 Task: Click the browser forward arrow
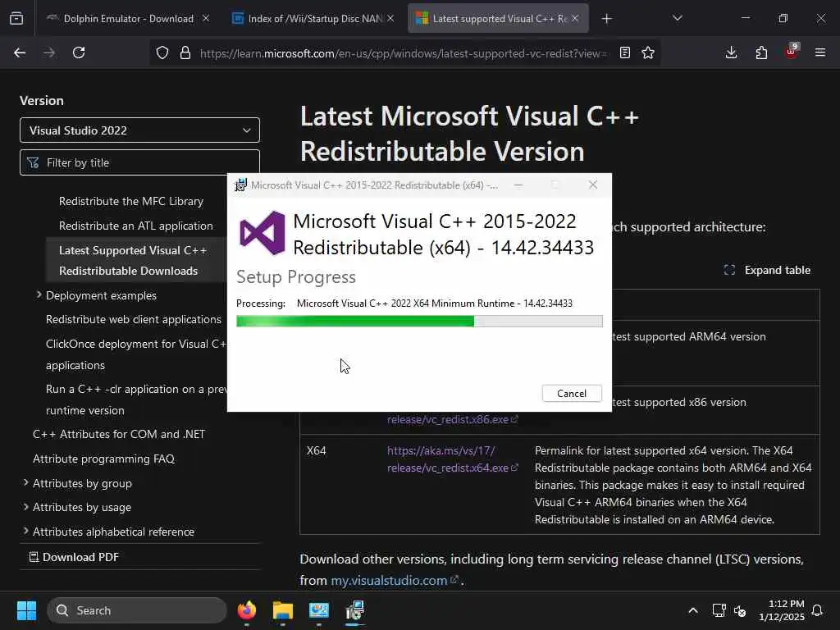tap(48, 52)
